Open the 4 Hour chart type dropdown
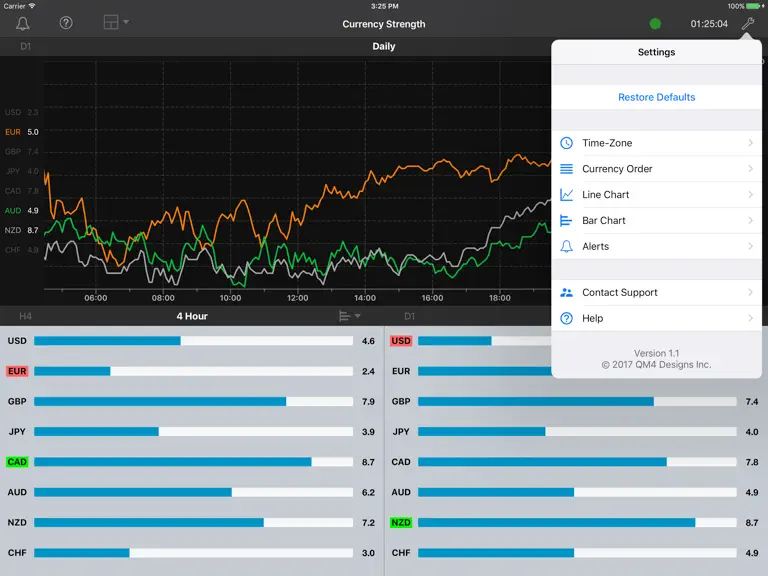The width and height of the screenshot is (768, 576). point(350,316)
